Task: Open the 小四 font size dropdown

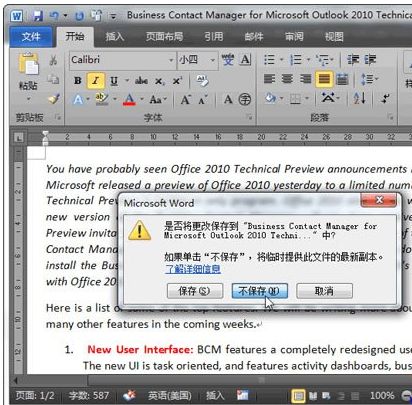Action: [x=213, y=60]
